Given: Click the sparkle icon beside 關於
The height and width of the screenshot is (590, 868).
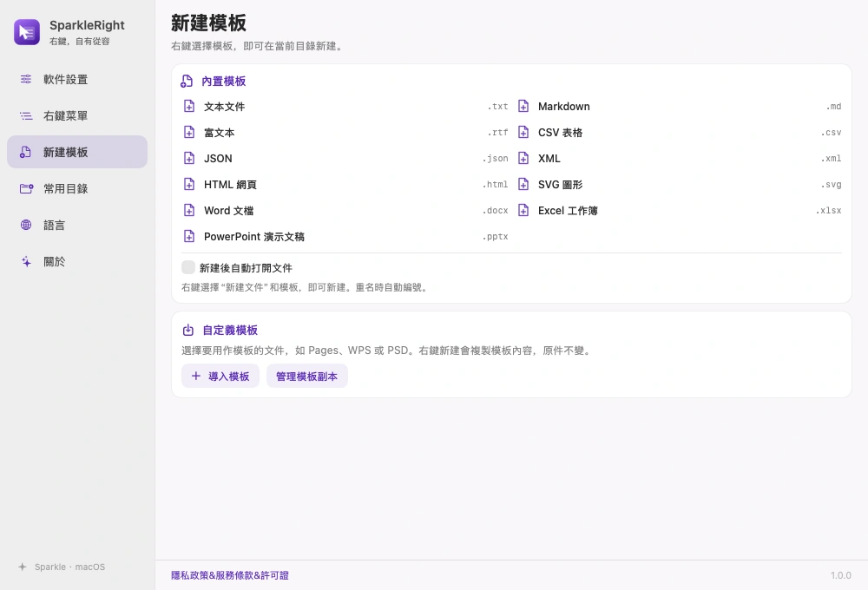Looking at the screenshot, I should click(x=26, y=261).
